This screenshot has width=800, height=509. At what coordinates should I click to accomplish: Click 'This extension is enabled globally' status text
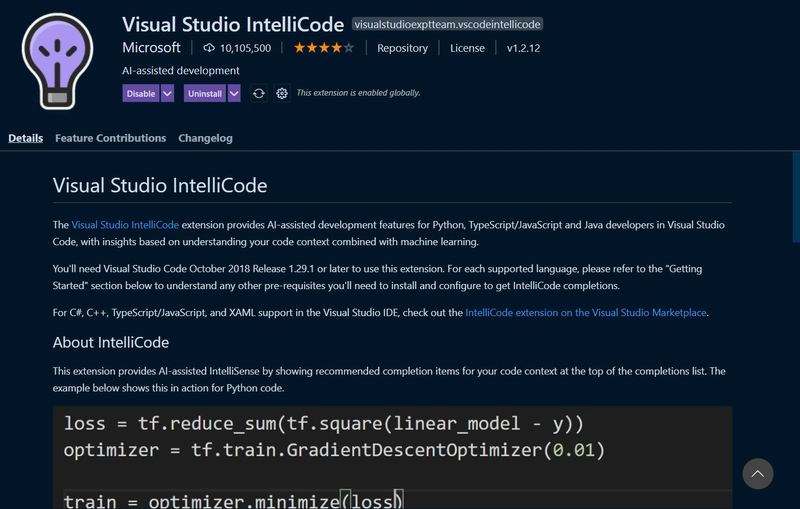point(359,93)
